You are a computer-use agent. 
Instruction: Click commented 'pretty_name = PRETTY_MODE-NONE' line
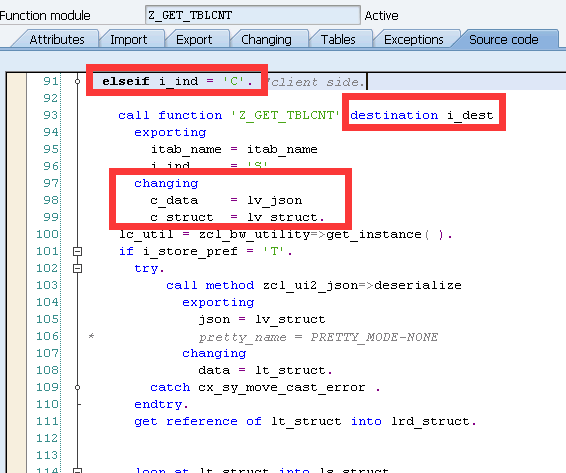(x=318, y=337)
